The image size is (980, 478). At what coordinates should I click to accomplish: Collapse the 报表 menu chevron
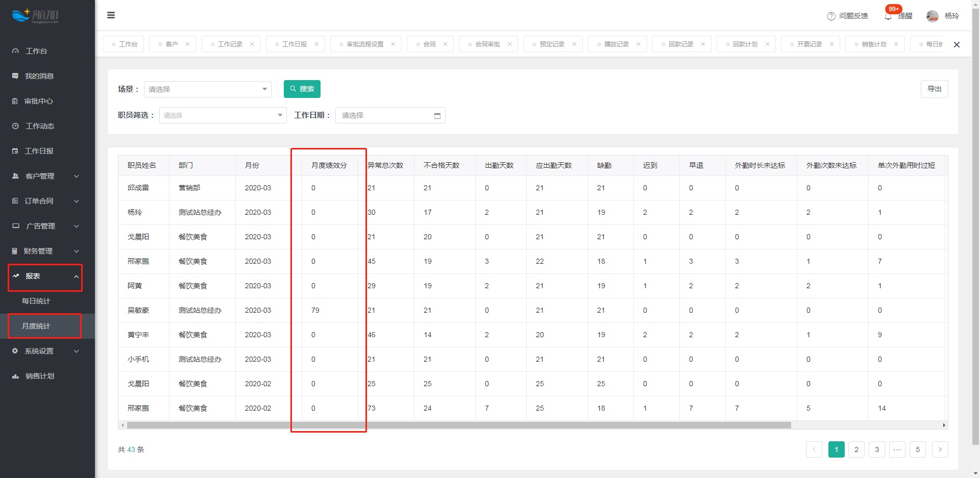77,276
